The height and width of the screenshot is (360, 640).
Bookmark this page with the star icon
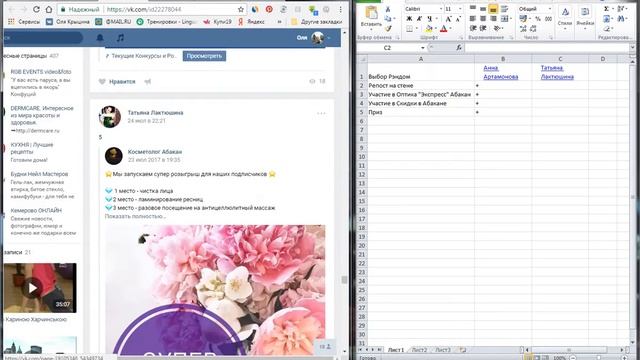tap(241, 9)
